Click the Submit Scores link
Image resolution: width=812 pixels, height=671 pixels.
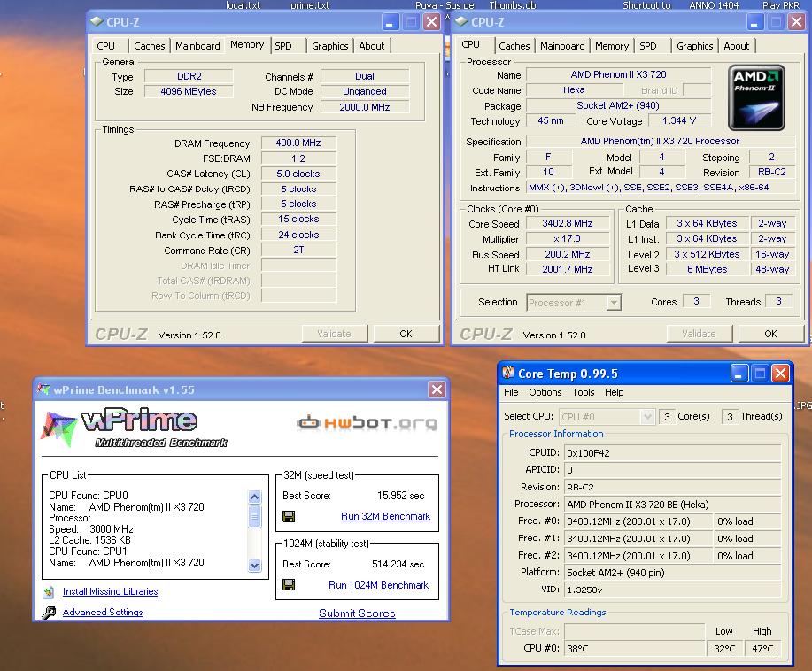click(357, 613)
